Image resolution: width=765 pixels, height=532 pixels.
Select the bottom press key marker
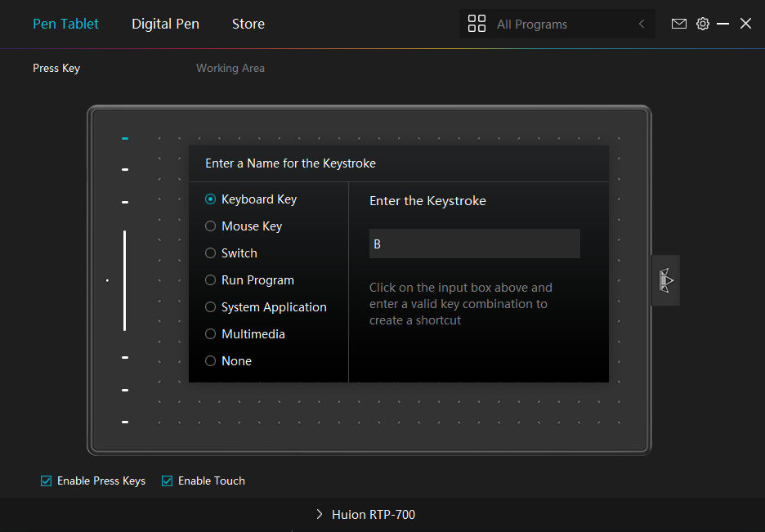point(125,422)
